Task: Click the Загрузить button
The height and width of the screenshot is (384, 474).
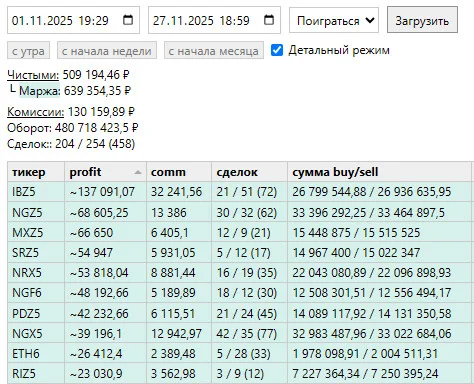Action: pos(422,20)
